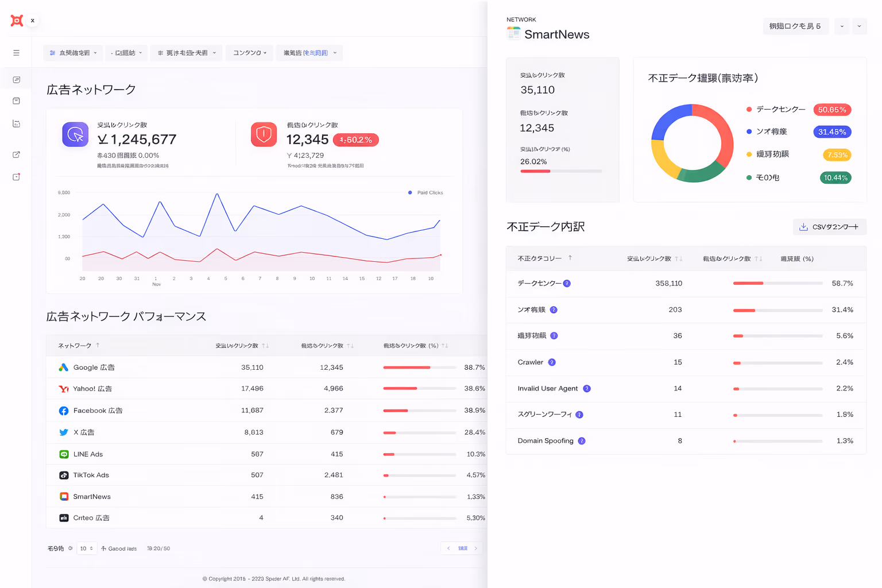This screenshot has width=882, height=588.
Task: Select the SmartNews row name in the network table
Action: click(92, 497)
